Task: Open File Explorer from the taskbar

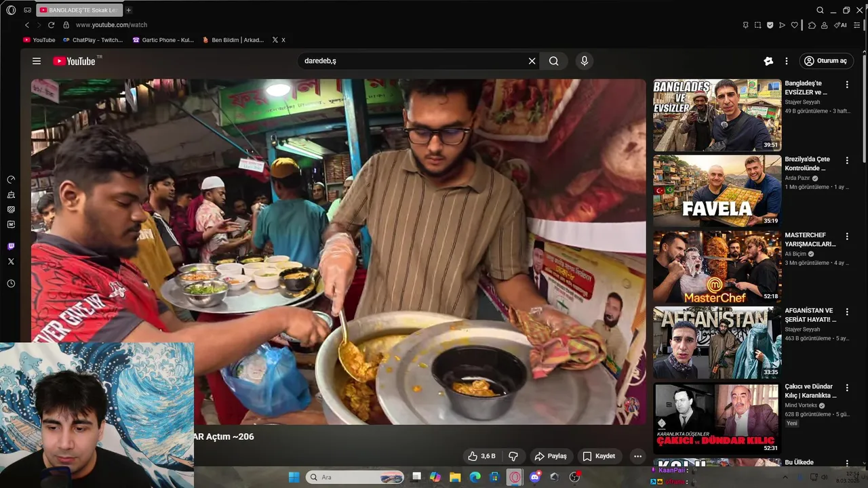Action: tap(455, 477)
